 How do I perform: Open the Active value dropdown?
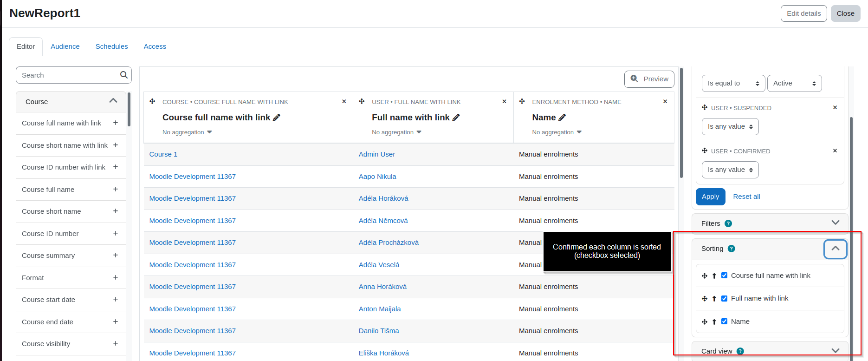coord(795,83)
